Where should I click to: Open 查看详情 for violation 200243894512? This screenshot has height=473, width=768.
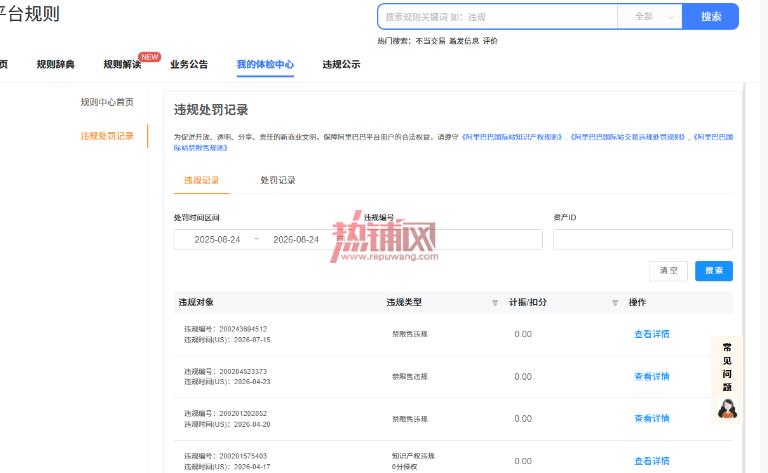pyautogui.click(x=651, y=334)
